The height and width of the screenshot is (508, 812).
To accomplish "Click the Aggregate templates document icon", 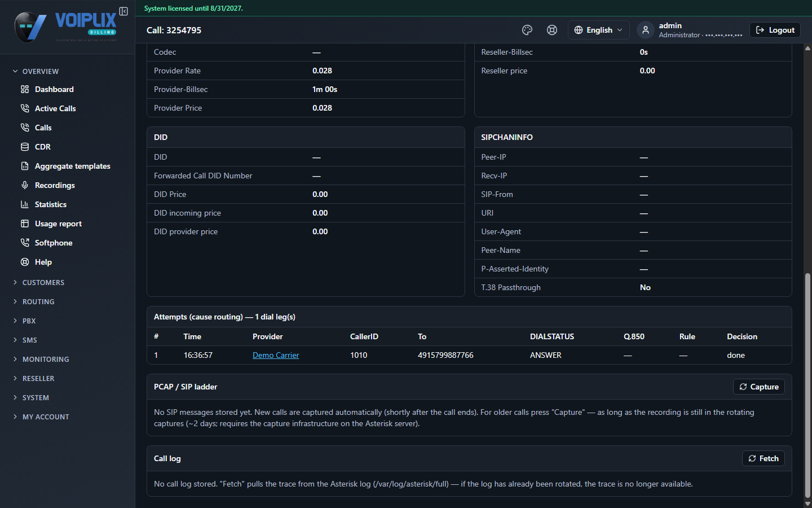I will (25, 166).
